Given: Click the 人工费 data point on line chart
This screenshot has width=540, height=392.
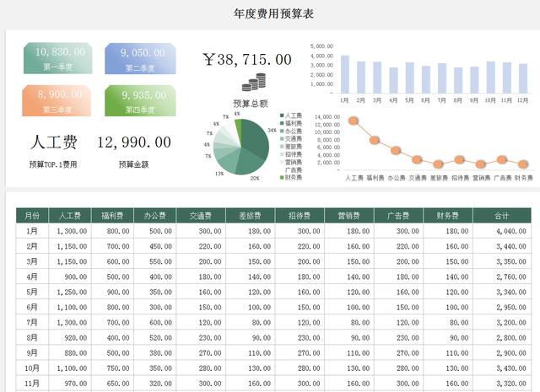Looking at the screenshot, I should [x=354, y=121].
